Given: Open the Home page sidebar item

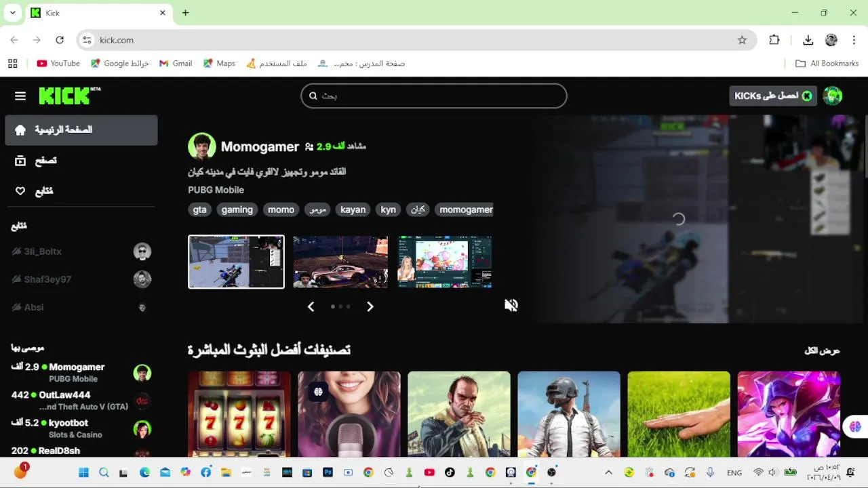Looking at the screenshot, I should 81,129.
